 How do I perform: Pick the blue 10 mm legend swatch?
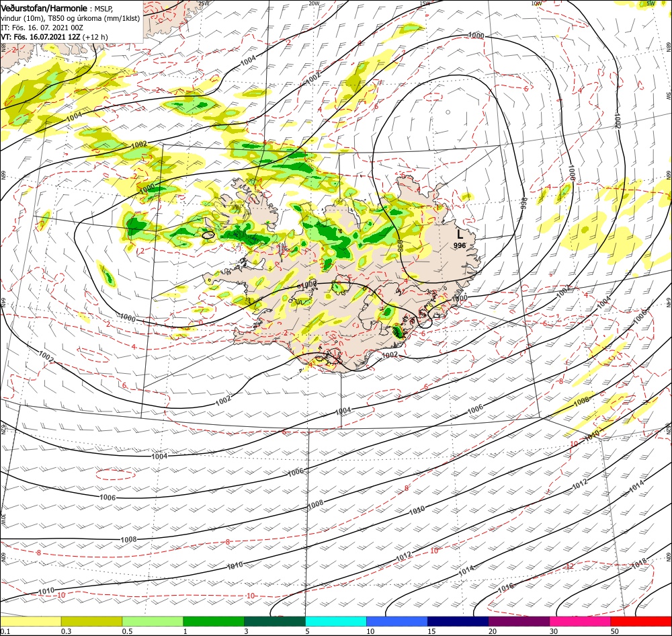[x=397, y=621]
